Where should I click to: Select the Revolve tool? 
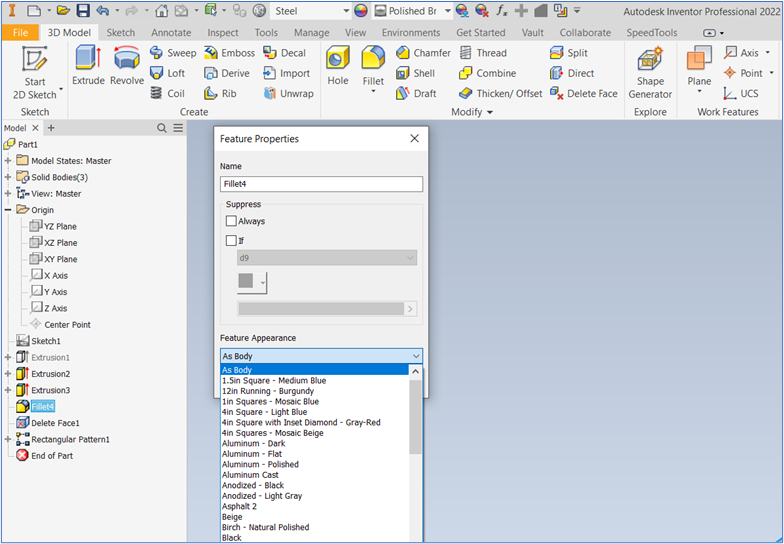point(127,66)
